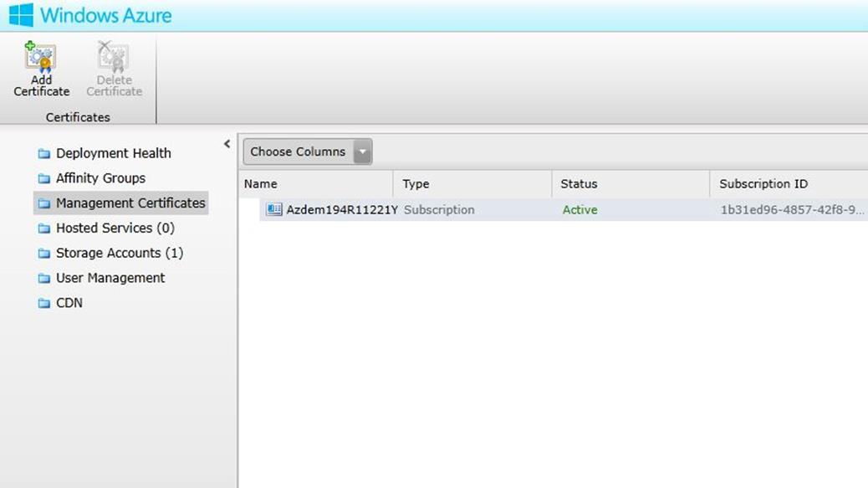
Task: Click the Add Certificate icon
Action: click(x=40, y=57)
